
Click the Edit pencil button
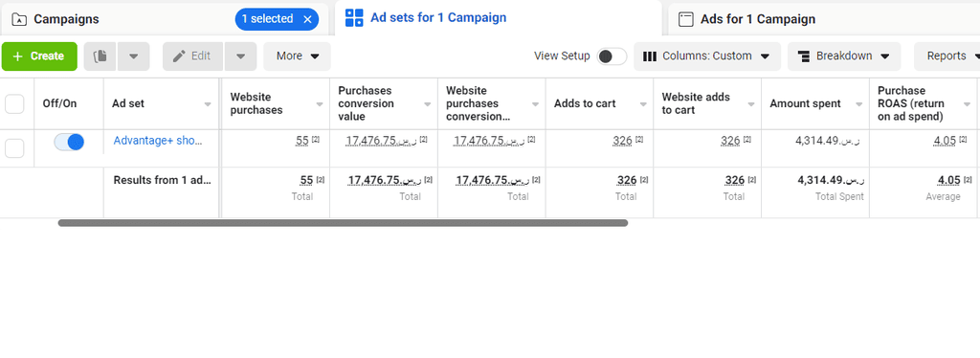[x=192, y=56]
